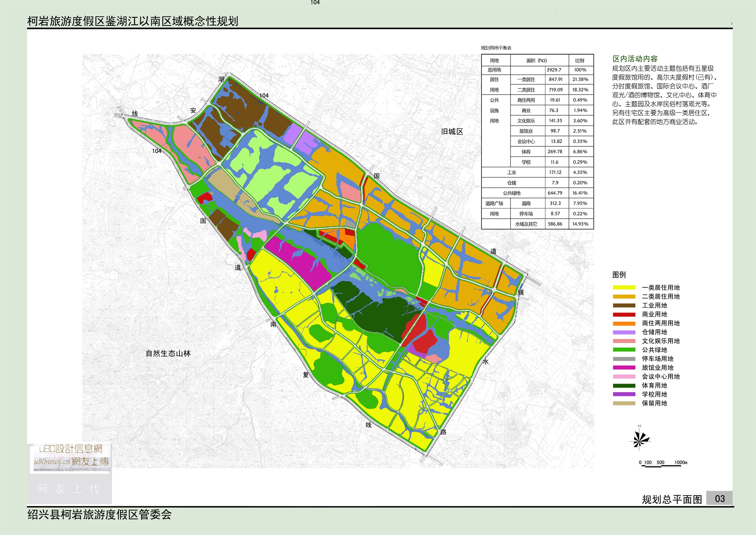Click the violet 学校用地 legend swatch
The image size is (756, 535).
624,394
